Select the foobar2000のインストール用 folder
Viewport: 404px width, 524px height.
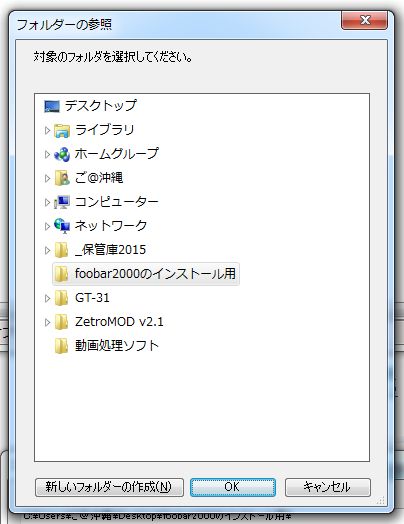[146, 274]
